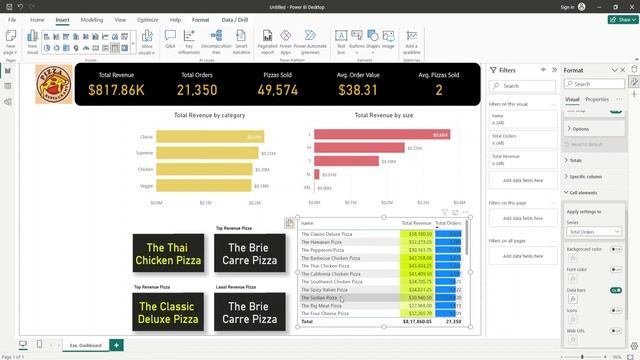Switch to Report view in left sidebar

point(8,71)
